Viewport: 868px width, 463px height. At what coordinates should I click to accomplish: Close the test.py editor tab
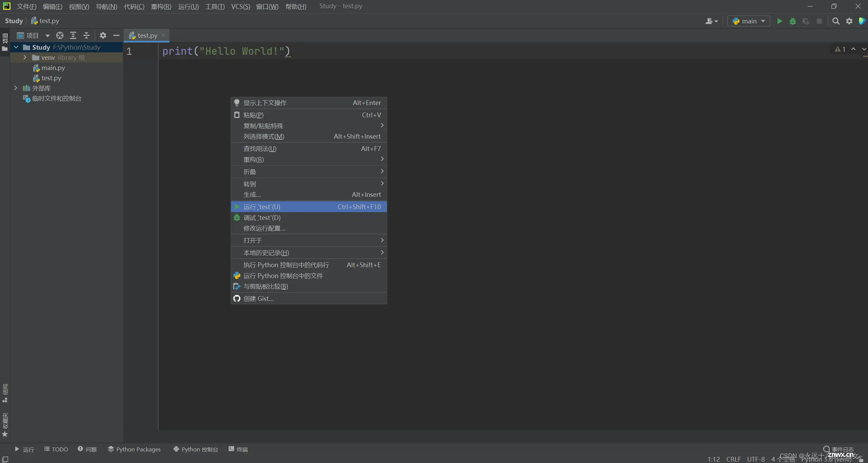tap(164, 35)
